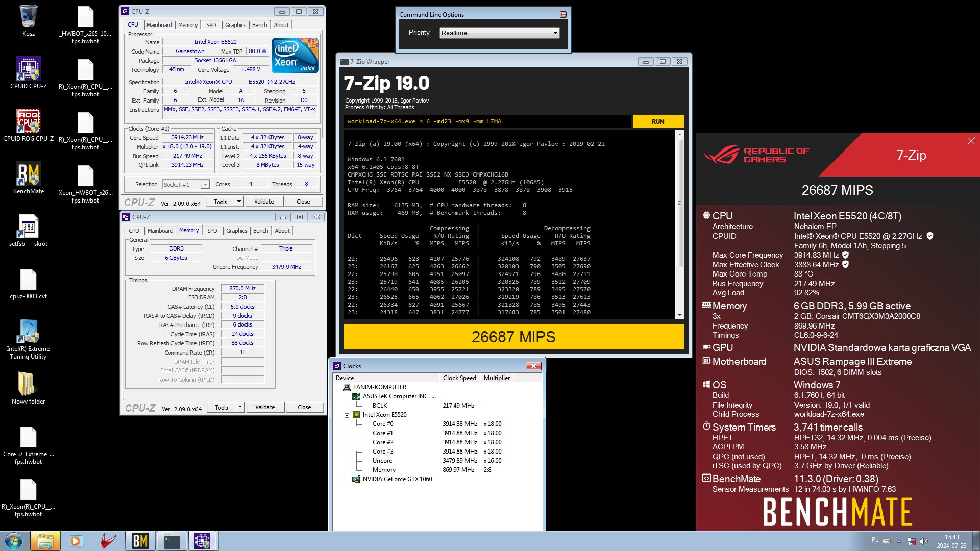Select the SPD tab in Memory CPU-Z window
980x551 pixels.
coord(212,231)
